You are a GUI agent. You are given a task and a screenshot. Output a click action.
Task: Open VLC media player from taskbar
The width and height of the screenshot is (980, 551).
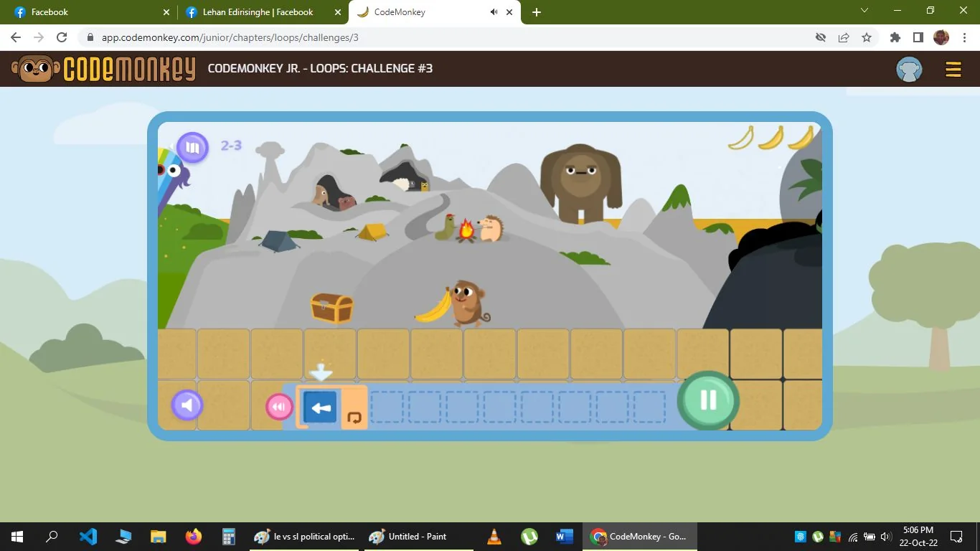point(494,537)
